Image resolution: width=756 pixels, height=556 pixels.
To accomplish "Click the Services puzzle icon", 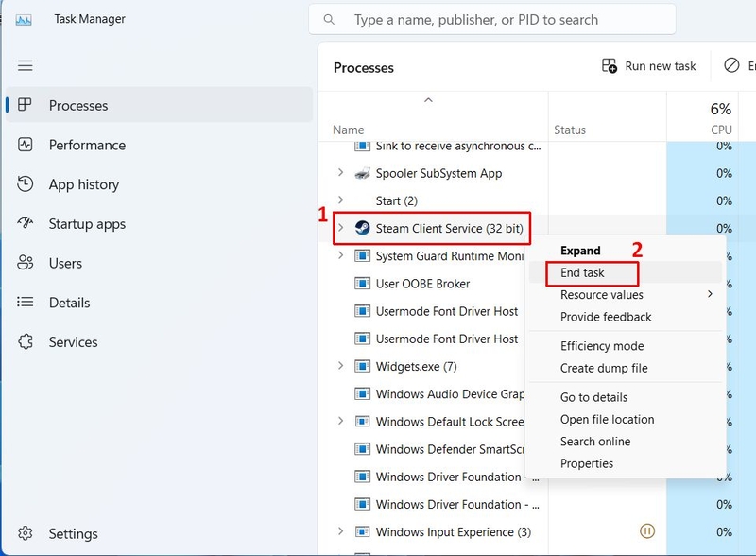I will [x=26, y=341].
